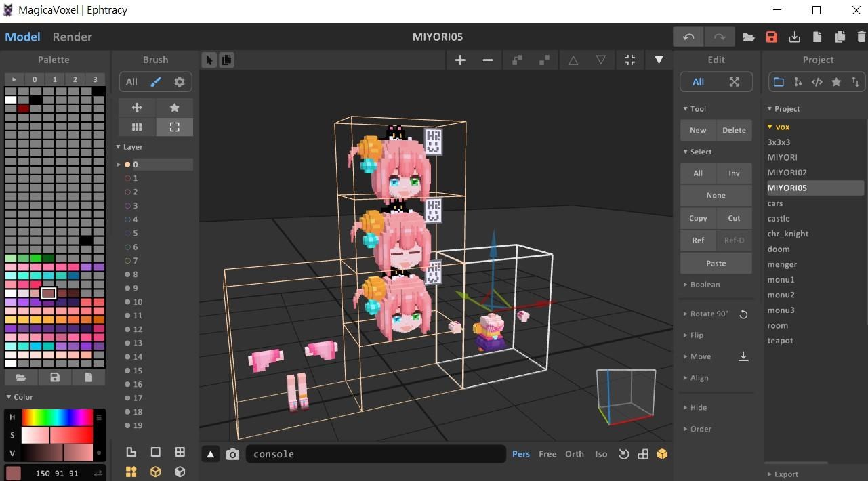
Task: Expand the Order section
Action: (697, 429)
